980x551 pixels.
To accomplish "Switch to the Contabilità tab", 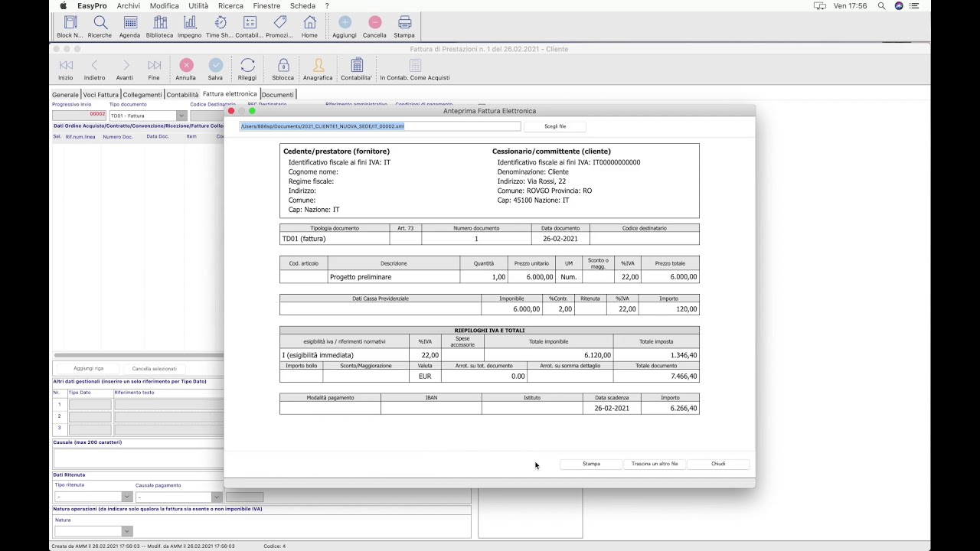I will click(x=182, y=95).
